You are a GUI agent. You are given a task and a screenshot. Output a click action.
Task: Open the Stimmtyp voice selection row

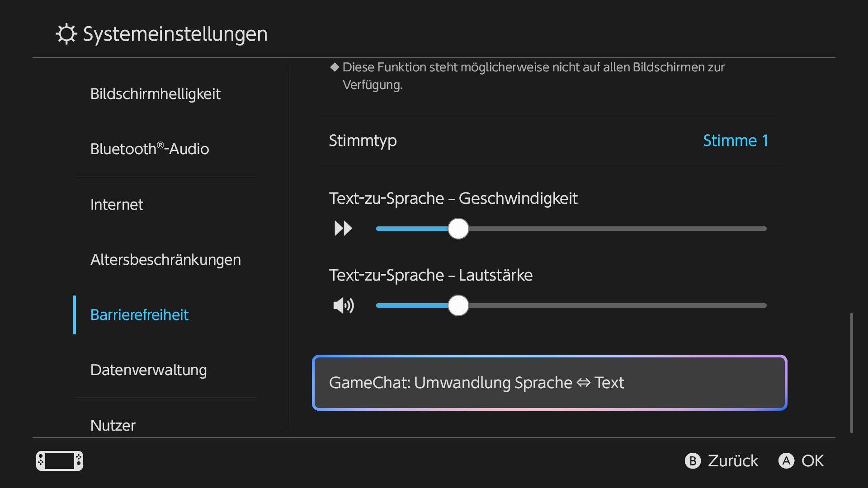click(x=549, y=141)
